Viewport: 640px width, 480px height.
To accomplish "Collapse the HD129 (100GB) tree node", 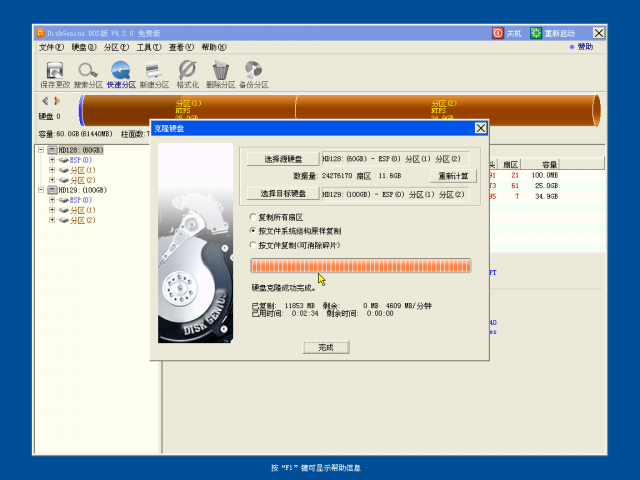I will pyautogui.click(x=41, y=190).
